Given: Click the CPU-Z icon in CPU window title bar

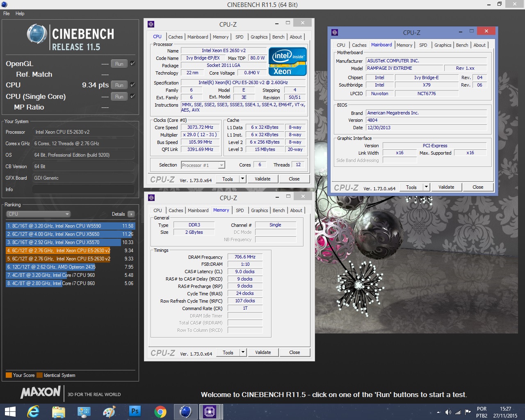Looking at the screenshot, I should pos(151,24).
